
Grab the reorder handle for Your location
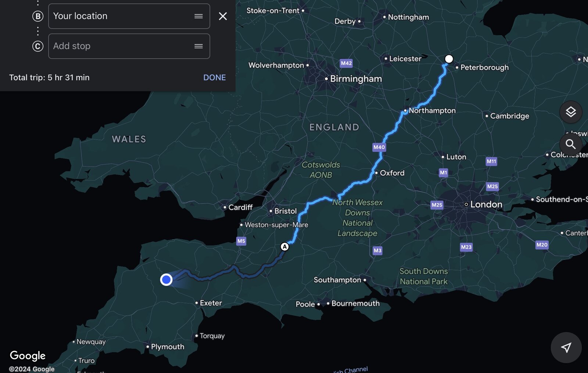point(198,16)
